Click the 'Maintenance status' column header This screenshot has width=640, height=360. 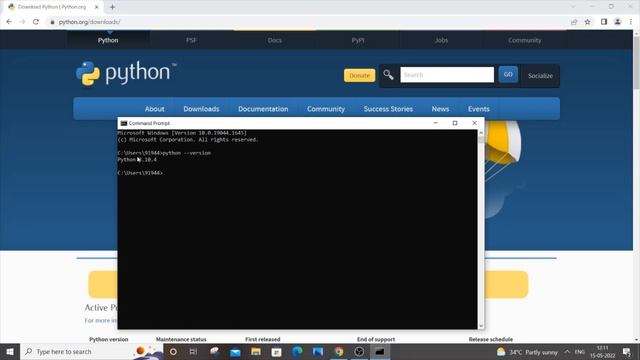[181, 339]
